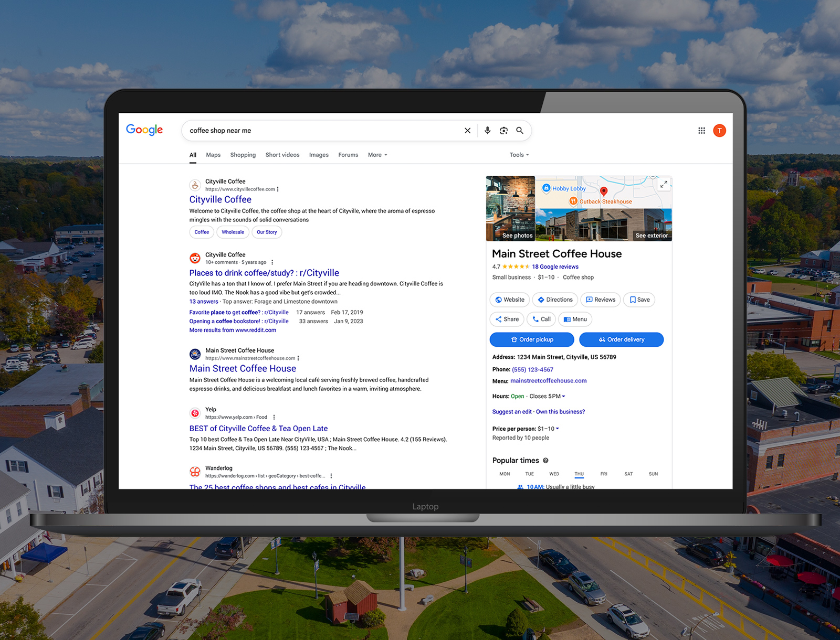Open the Tools dropdown
Viewport: 840px width, 640px height.
pos(519,155)
